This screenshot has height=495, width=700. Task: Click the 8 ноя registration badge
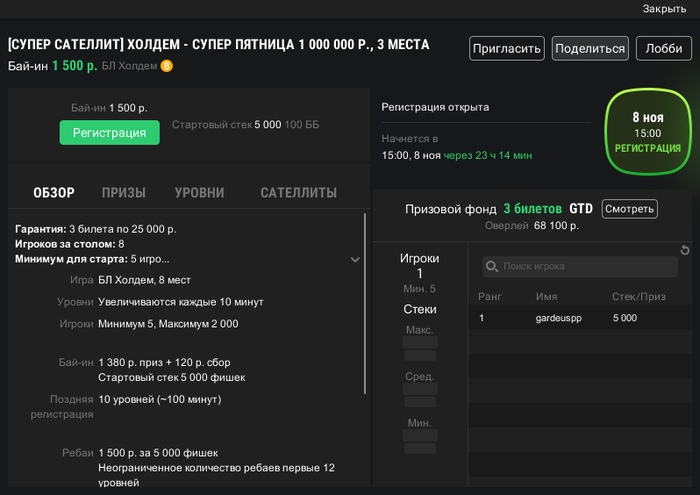(x=648, y=131)
